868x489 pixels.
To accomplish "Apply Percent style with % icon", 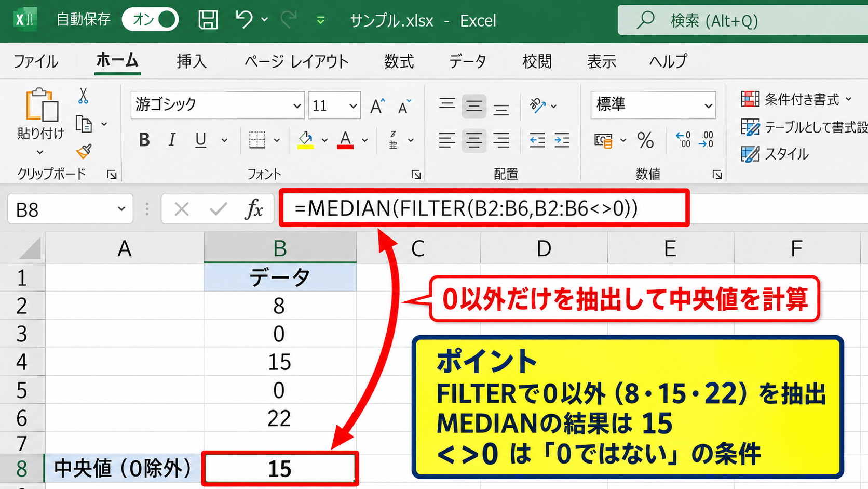I will click(x=645, y=140).
